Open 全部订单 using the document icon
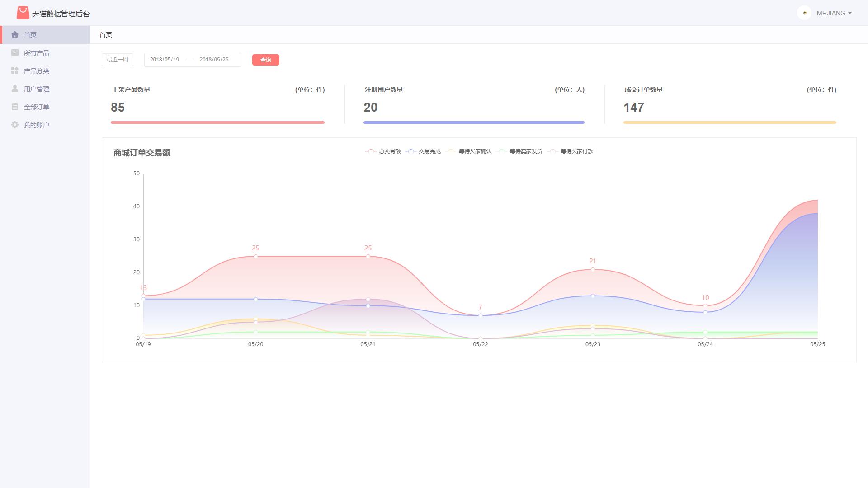868x488 pixels. [15, 107]
